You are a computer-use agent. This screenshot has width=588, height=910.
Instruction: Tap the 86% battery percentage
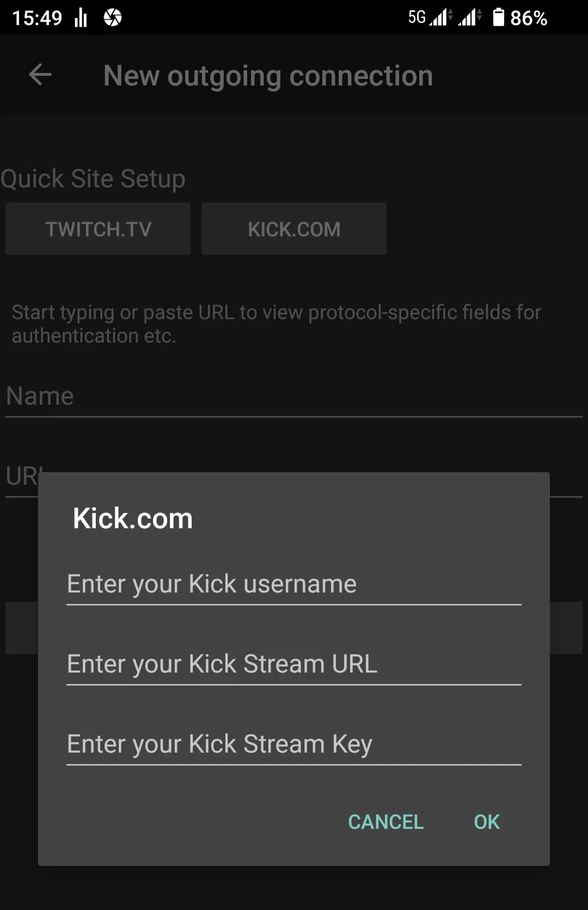[x=529, y=18]
